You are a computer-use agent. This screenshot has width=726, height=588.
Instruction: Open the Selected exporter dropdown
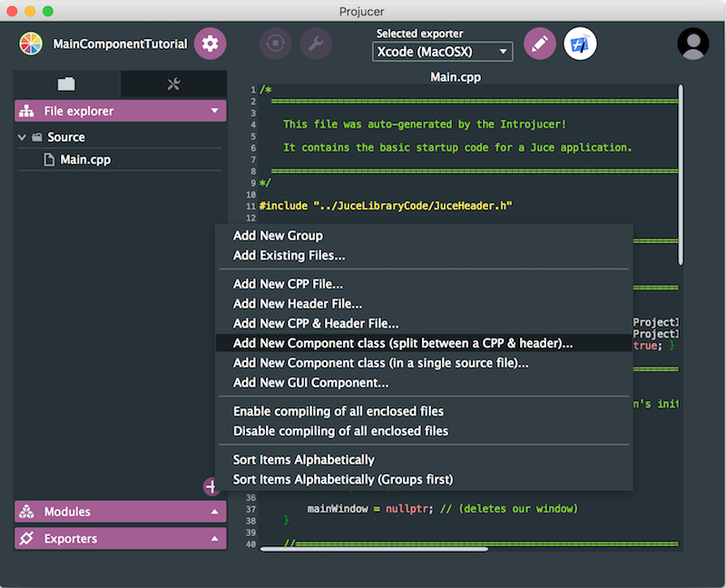point(442,52)
